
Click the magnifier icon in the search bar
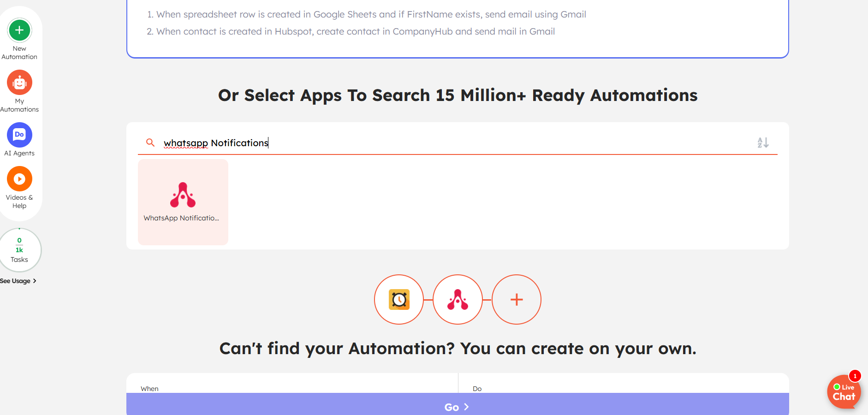(150, 142)
